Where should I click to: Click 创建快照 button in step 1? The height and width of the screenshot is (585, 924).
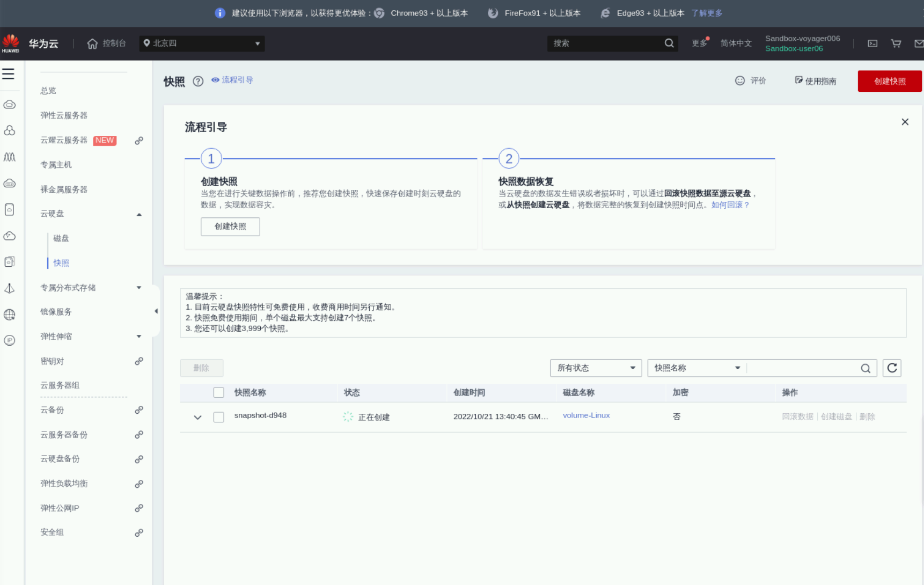[x=230, y=226]
